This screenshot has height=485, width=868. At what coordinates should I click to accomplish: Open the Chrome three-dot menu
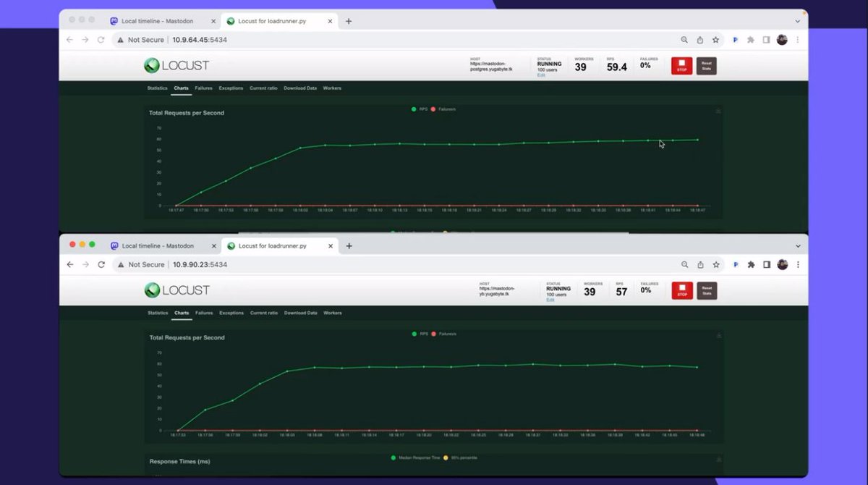click(798, 40)
